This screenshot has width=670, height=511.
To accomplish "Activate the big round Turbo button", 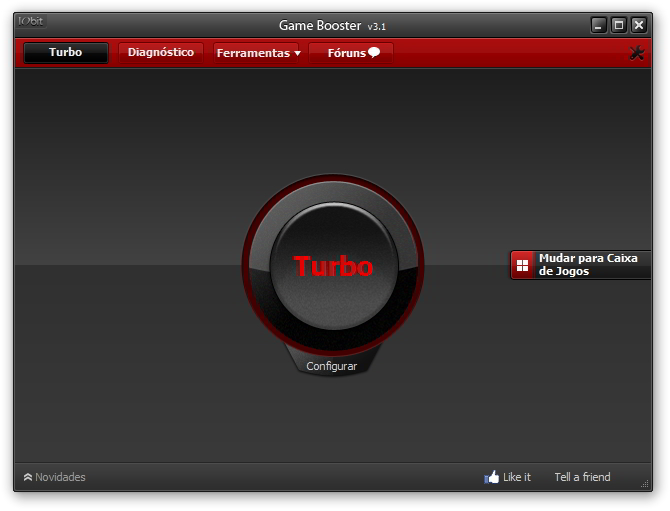I will click(333, 266).
